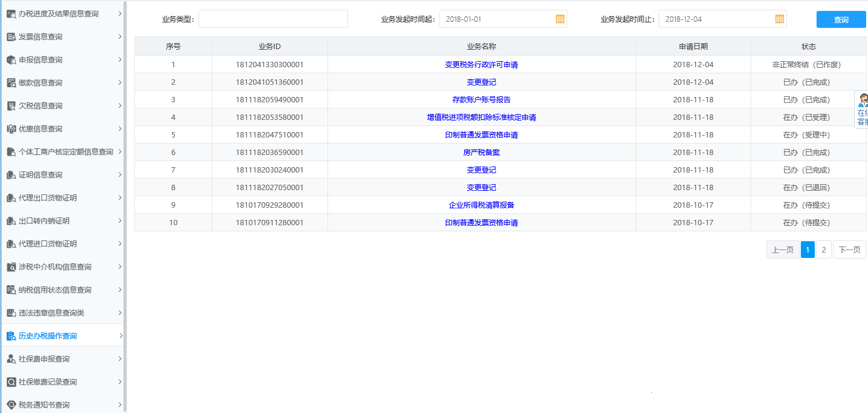Select the 欠税信息查询 icon
Image resolution: width=868 pixels, height=413 pixels.
[x=11, y=105]
